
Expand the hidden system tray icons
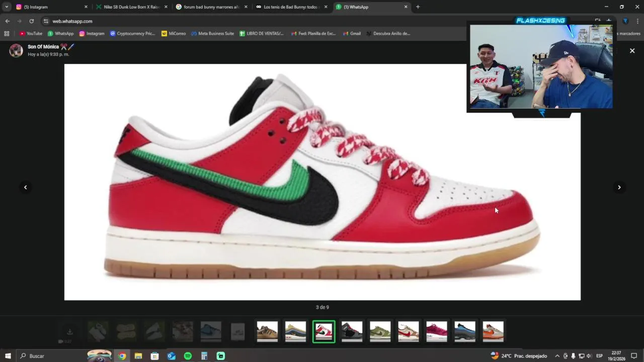coord(557,356)
